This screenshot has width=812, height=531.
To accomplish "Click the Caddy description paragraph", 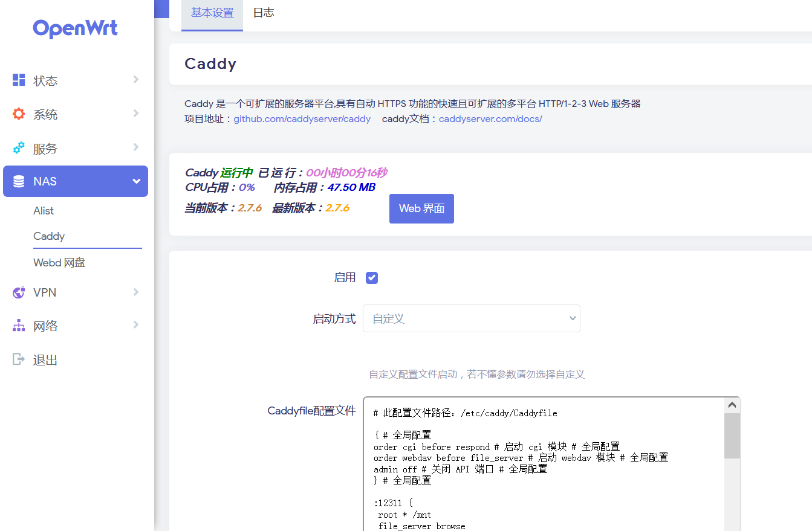I will click(x=412, y=104).
